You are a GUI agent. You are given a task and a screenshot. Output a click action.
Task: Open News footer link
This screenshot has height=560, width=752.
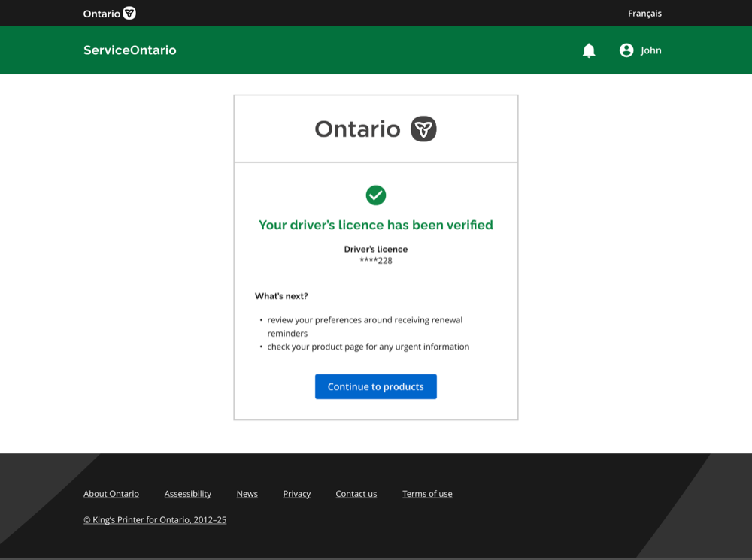click(x=247, y=494)
